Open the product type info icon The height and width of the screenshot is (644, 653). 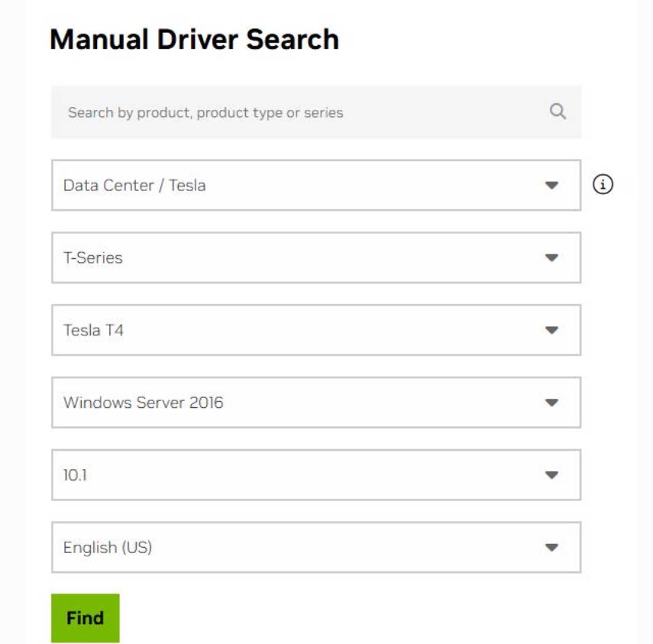603,185
